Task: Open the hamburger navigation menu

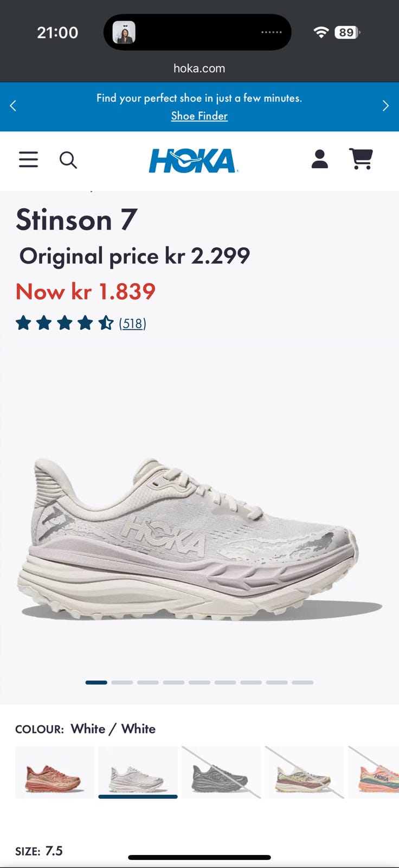Action: pyautogui.click(x=28, y=159)
